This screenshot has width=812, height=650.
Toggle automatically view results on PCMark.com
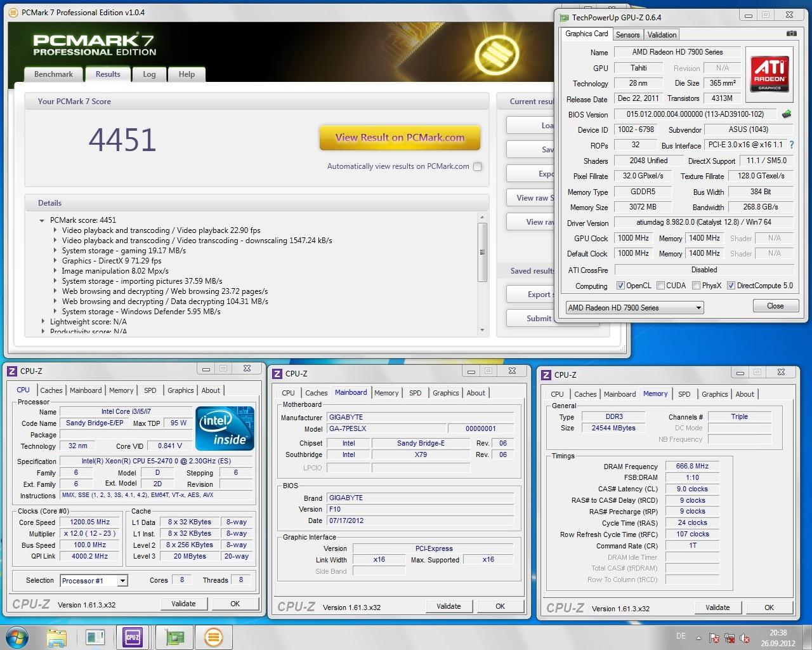pyautogui.click(x=478, y=166)
